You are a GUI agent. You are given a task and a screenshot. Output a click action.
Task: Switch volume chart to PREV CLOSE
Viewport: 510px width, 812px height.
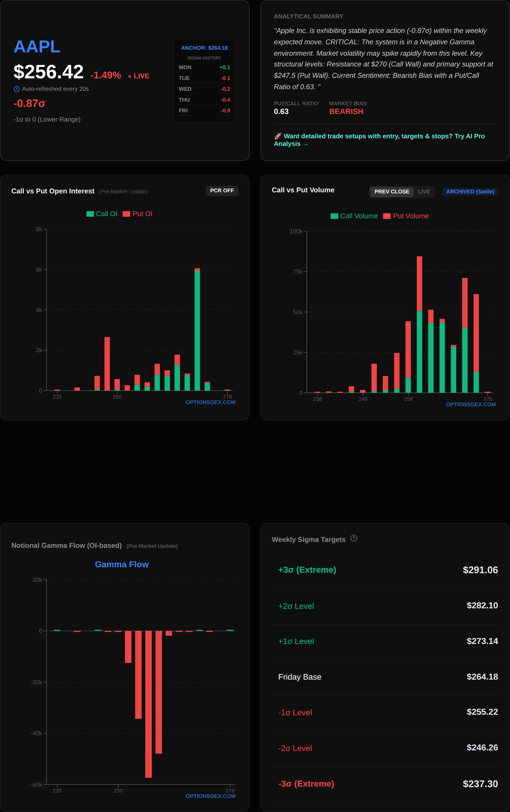(391, 192)
